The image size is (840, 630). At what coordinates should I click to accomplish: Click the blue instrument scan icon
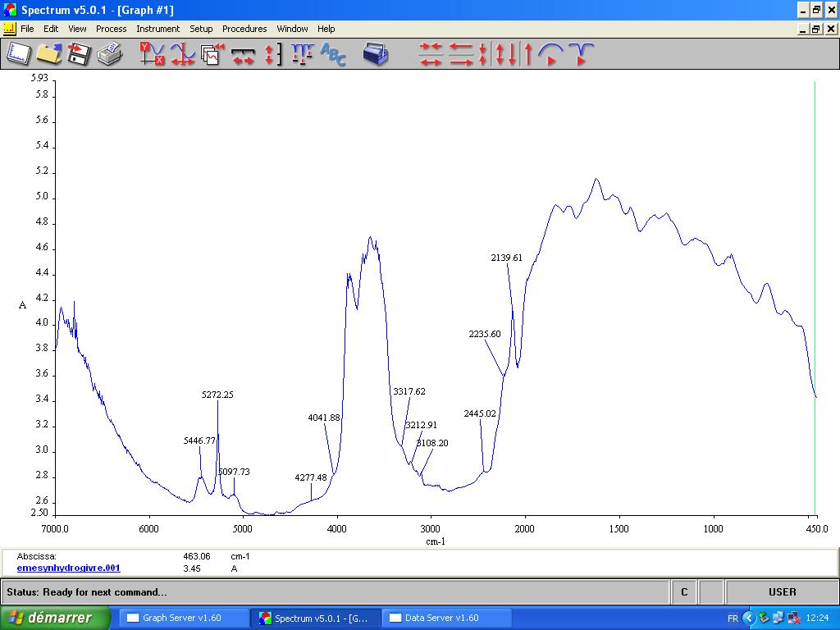[375, 54]
